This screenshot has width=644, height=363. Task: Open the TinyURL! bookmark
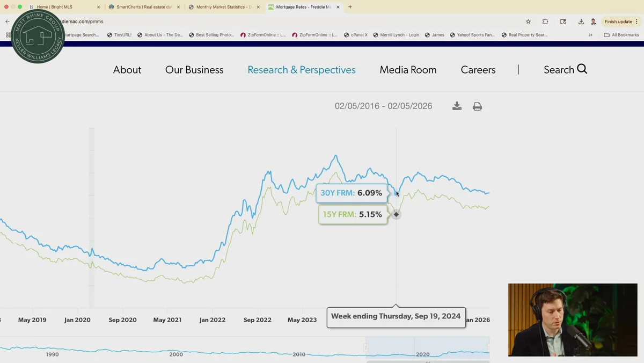coord(119,35)
